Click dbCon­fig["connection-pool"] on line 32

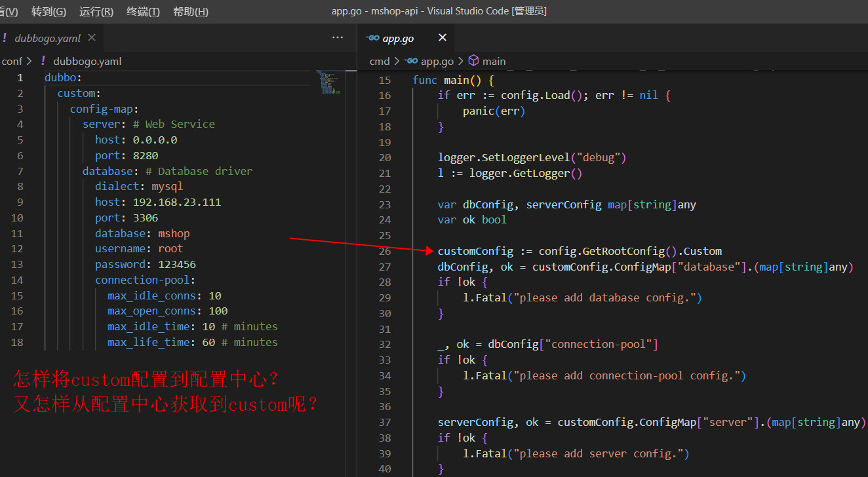pos(573,345)
